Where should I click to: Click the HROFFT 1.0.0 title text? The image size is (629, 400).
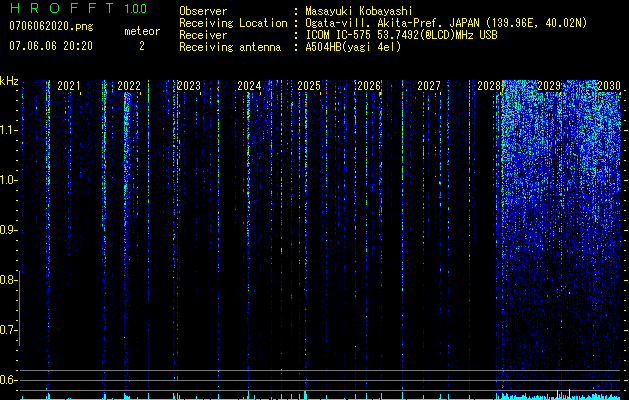click(78, 8)
